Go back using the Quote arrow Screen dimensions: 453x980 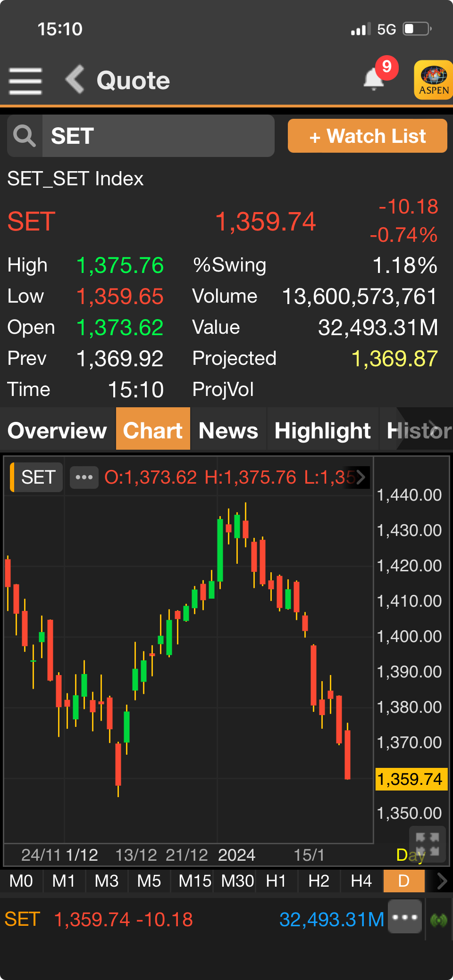pyautogui.click(x=75, y=79)
